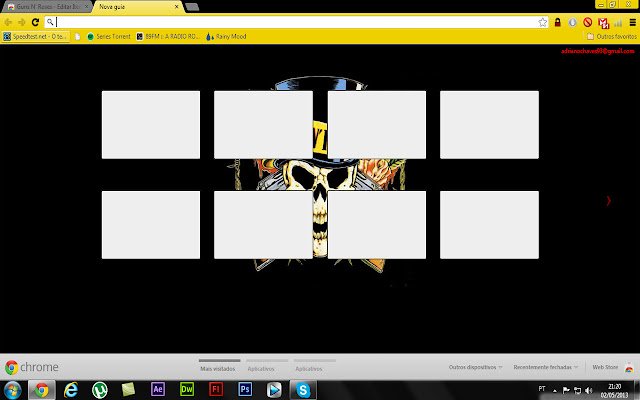Launch Dreamweaver from the taskbar

point(187,389)
